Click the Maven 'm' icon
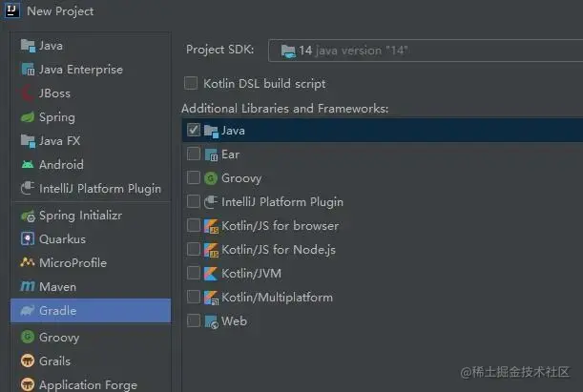583x392 pixels. pos(28,286)
